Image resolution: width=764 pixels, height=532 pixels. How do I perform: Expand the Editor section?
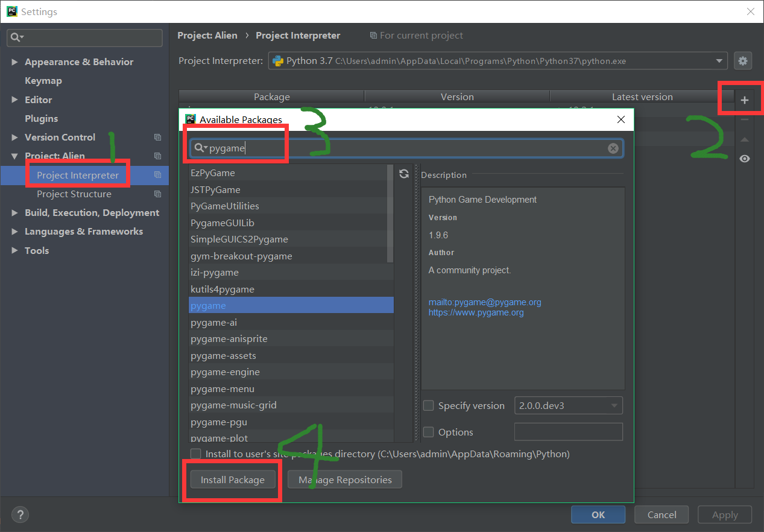[x=14, y=100]
